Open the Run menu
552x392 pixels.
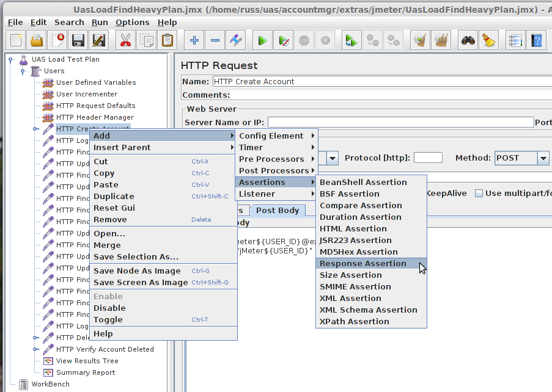pyautogui.click(x=100, y=23)
